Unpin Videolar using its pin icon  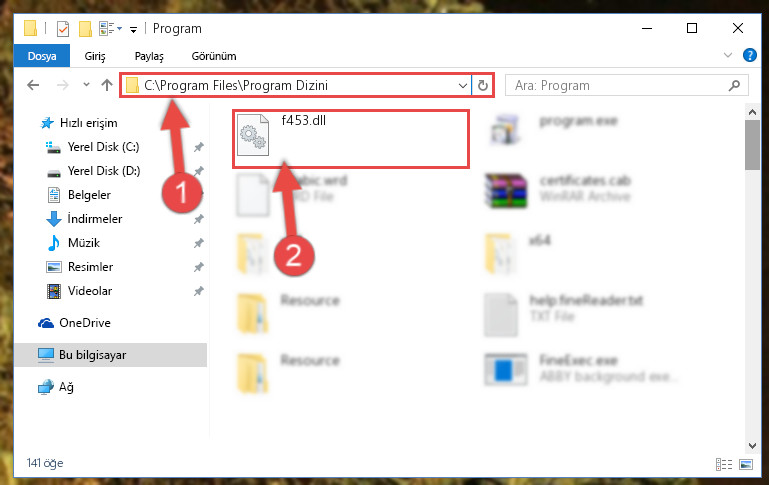click(x=198, y=291)
